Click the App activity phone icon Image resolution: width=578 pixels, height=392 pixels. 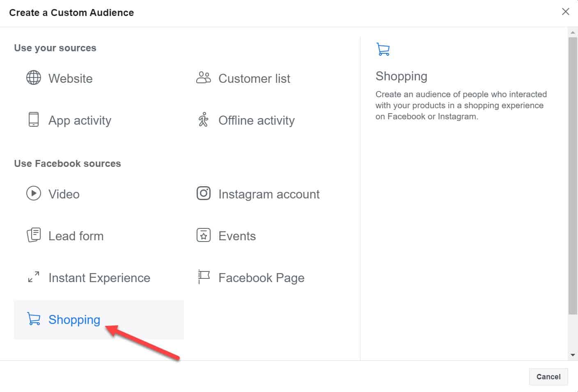click(x=34, y=119)
